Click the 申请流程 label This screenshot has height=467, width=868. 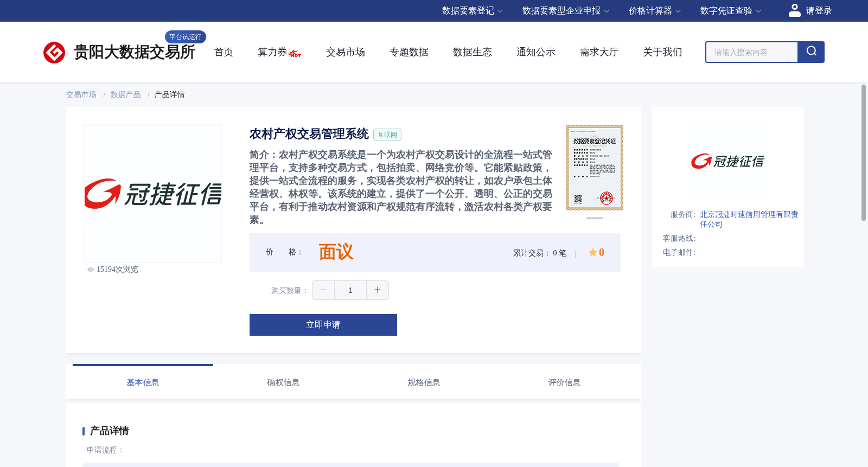[x=105, y=450]
